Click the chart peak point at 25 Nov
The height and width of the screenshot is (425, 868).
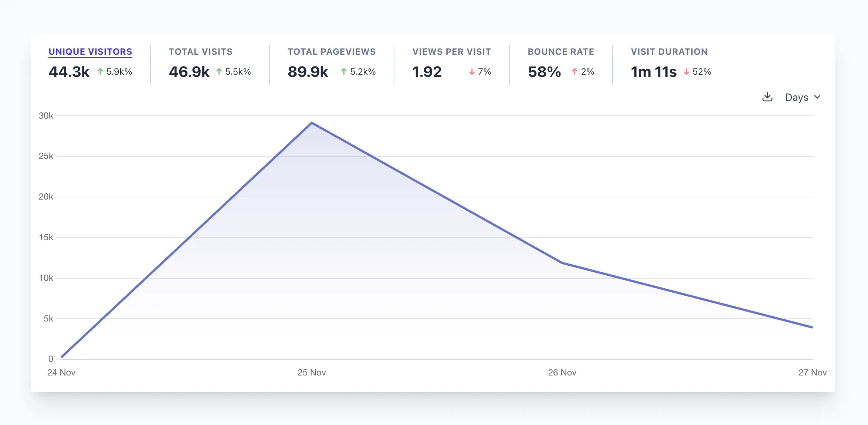[312, 123]
